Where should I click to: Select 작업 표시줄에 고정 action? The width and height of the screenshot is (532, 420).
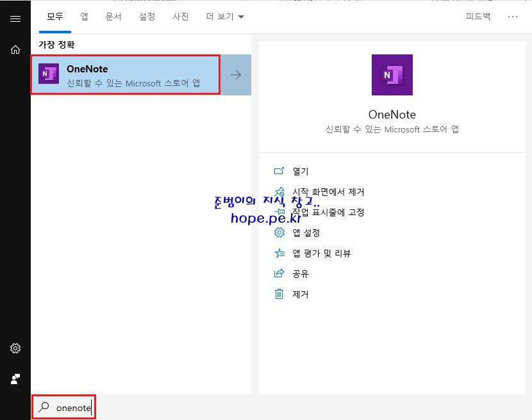click(x=328, y=212)
